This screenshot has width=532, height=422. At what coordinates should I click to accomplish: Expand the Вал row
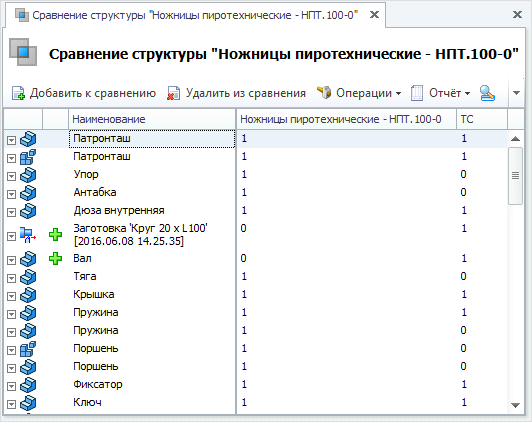click(12, 261)
